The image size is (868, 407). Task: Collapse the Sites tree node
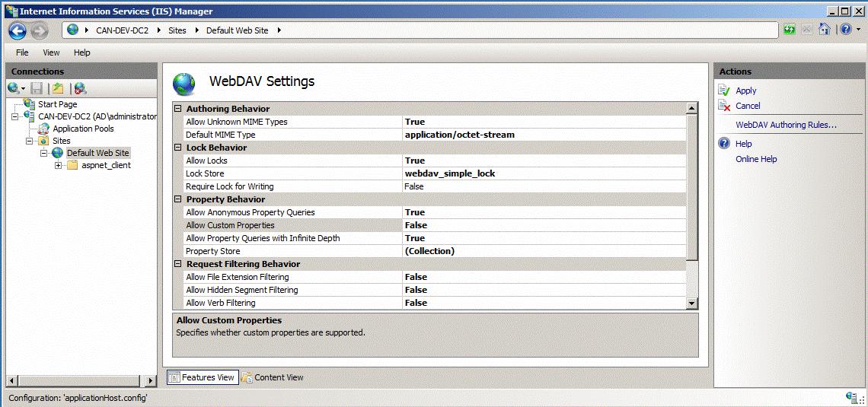(29, 141)
